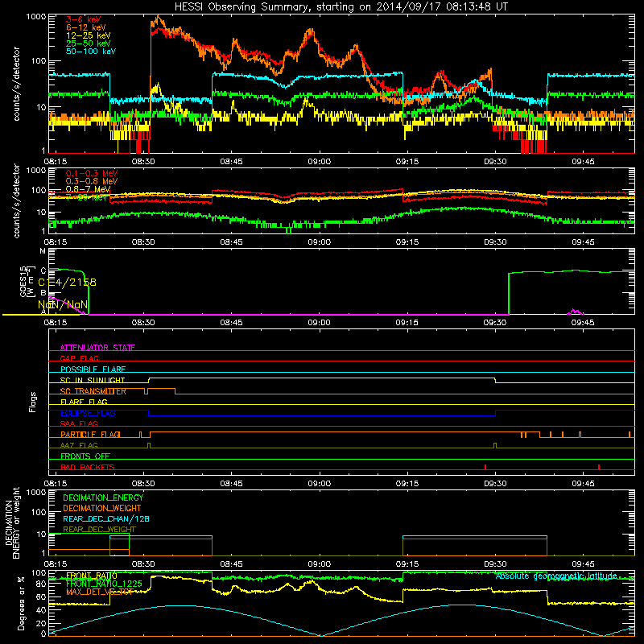Select the "PARTICLE_FLAG" label
This screenshot has height=644, width=644.
[x=90, y=435]
